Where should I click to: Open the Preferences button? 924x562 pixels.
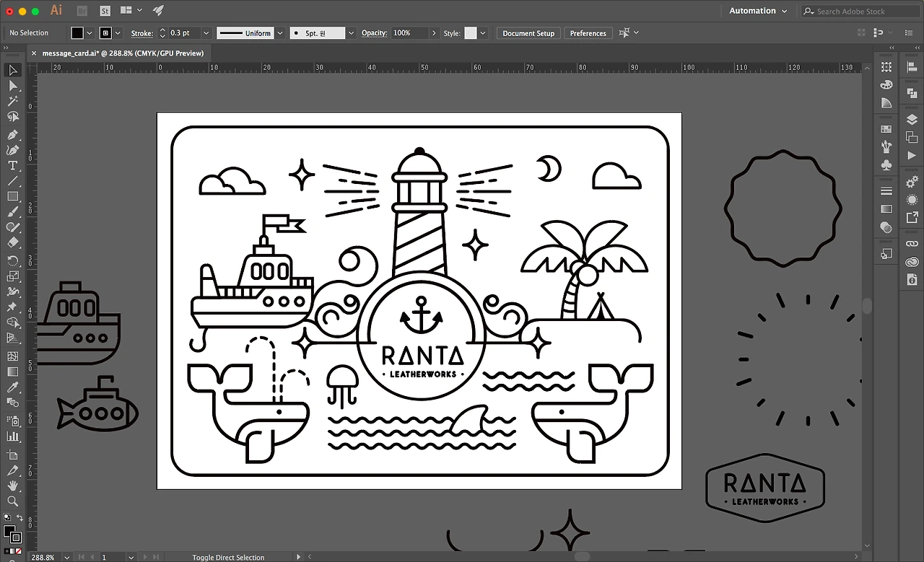click(x=588, y=33)
